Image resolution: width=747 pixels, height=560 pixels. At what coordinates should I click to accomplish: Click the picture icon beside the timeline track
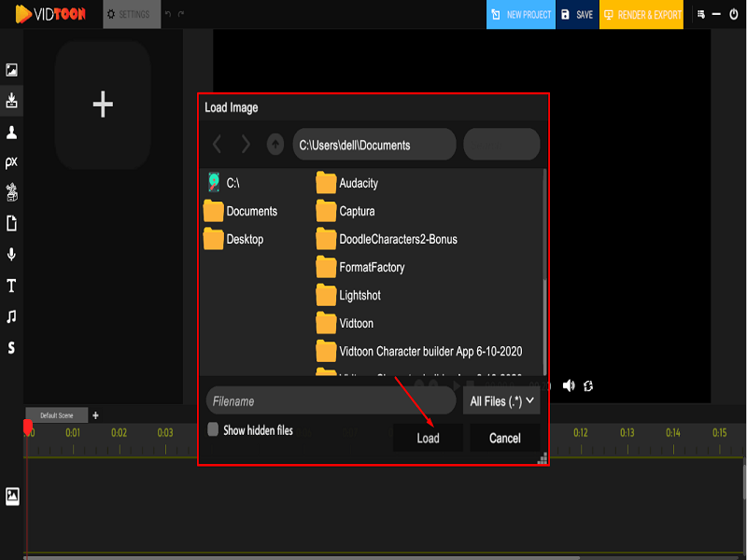(x=12, y=497)
